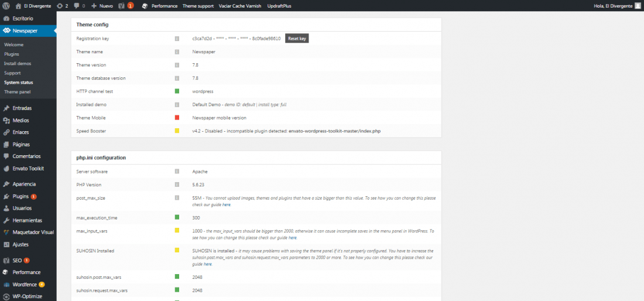Click Theme support in admin bar
Image resolution: width=644 pixels, height=301 pixels.
[x=198, y=6]
